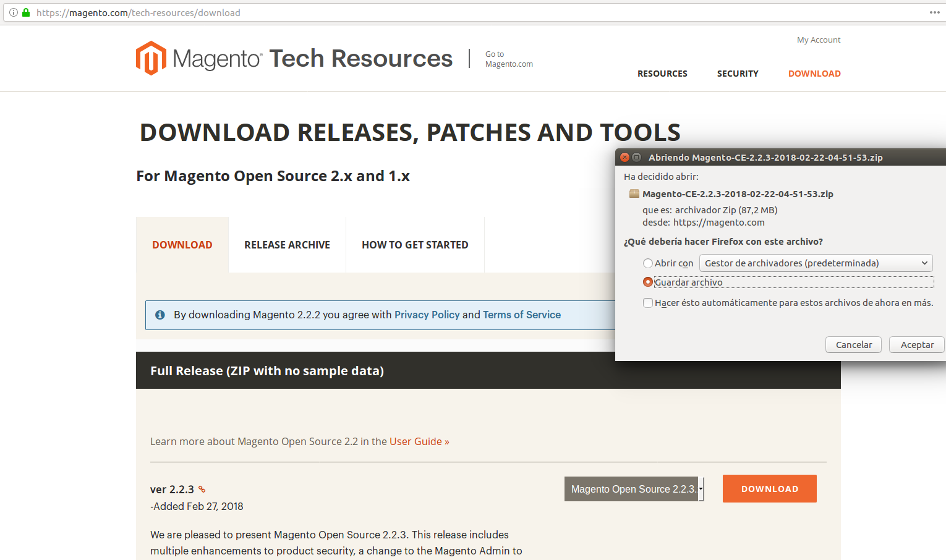The image size is (946, 560).
Task: Click the orange DOWNLOAD button
Action: [x=769, y=488]
